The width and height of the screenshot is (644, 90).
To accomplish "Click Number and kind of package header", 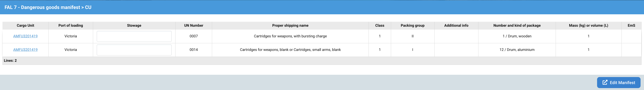I will (x=517, y=26).
